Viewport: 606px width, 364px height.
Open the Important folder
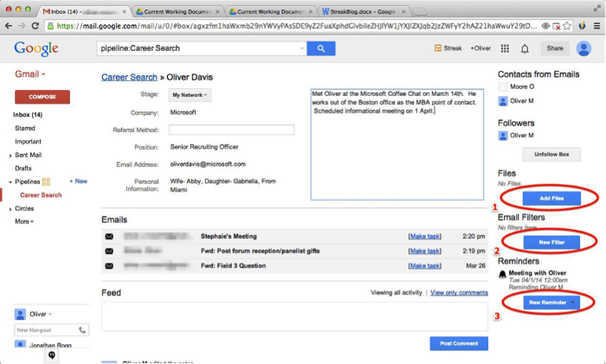point(28,142)
